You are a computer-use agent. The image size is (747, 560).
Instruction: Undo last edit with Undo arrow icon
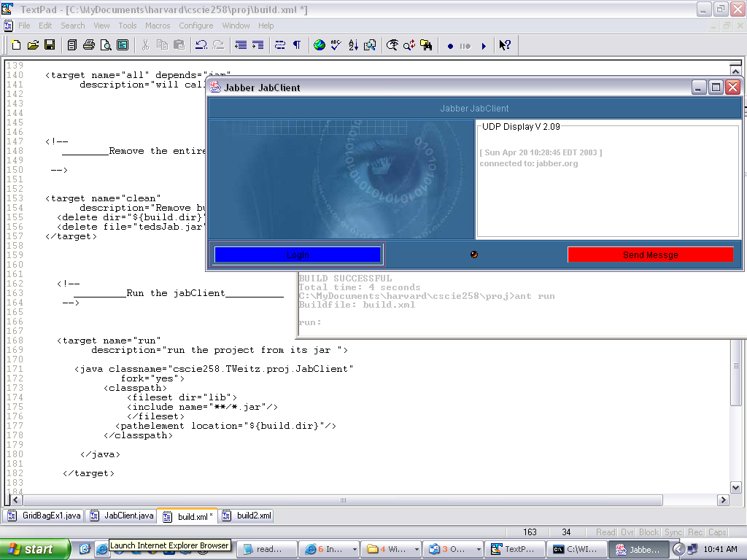click(x=201, y=45)
